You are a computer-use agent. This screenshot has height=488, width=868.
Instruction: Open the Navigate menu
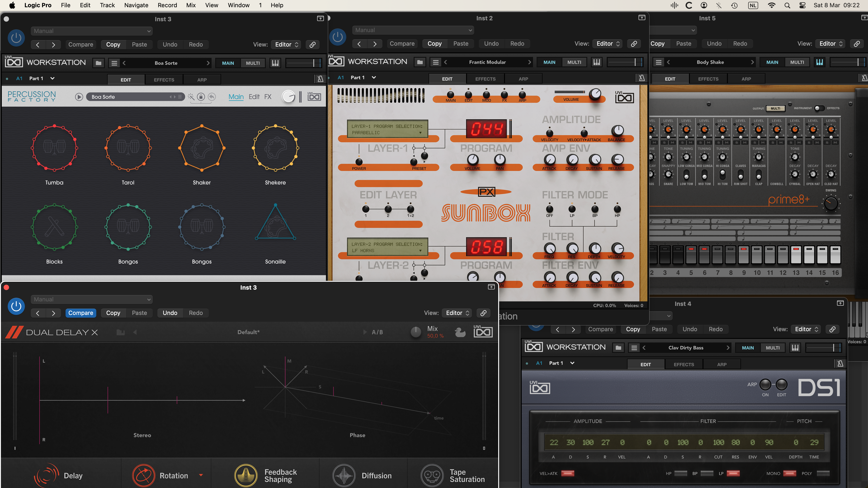pyautogui.click(x=136, y=5)
